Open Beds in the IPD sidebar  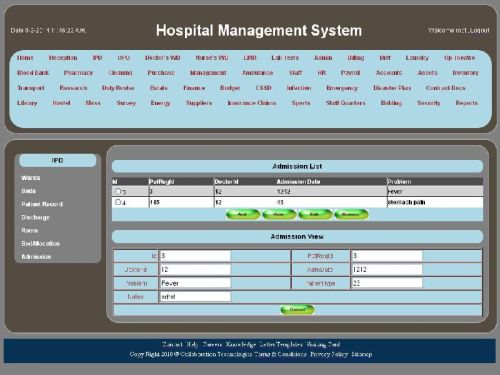point(28,191)
